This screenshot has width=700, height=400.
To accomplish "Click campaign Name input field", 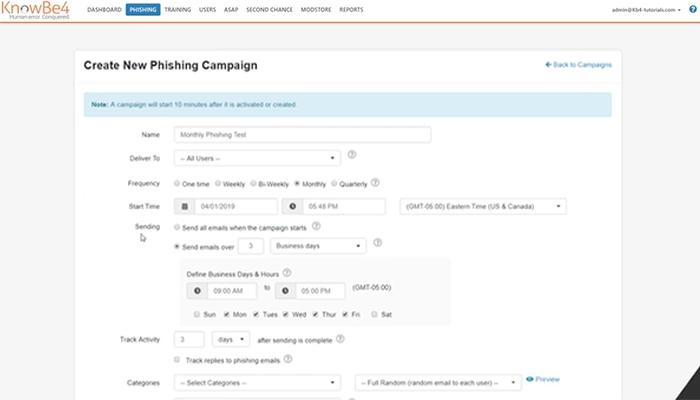I will (x=302, y=134).
